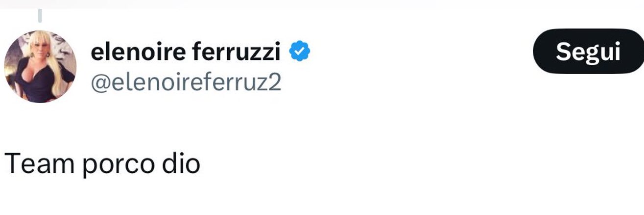Follow the account using the black Segui pill
This screenshot has height=215, width=644.
click(588, 51)
